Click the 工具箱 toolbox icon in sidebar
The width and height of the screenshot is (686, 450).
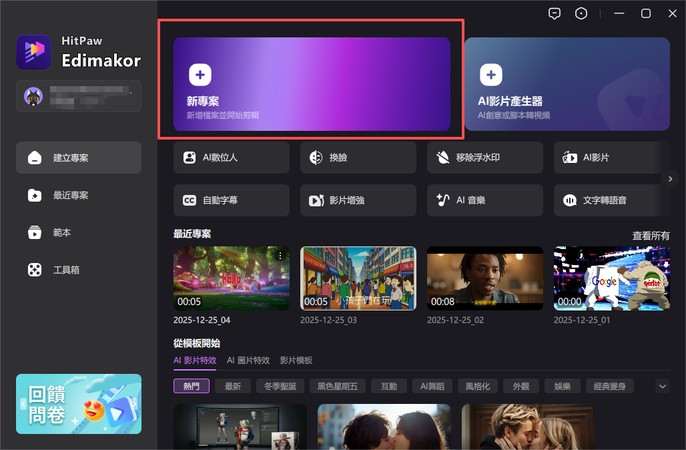[x=35, y=270]
